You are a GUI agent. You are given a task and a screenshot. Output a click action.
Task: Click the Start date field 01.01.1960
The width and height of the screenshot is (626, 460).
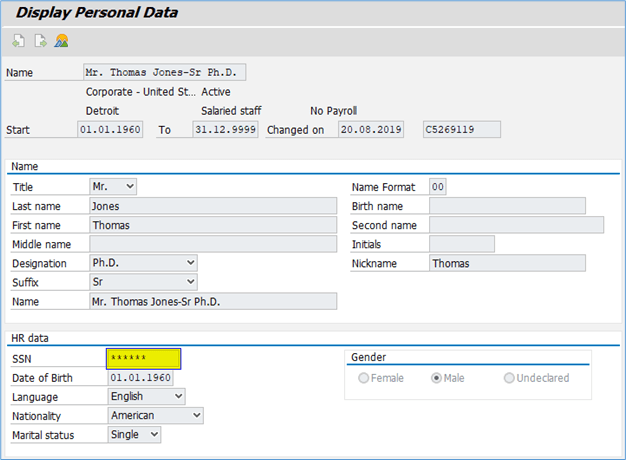(110, 129)
